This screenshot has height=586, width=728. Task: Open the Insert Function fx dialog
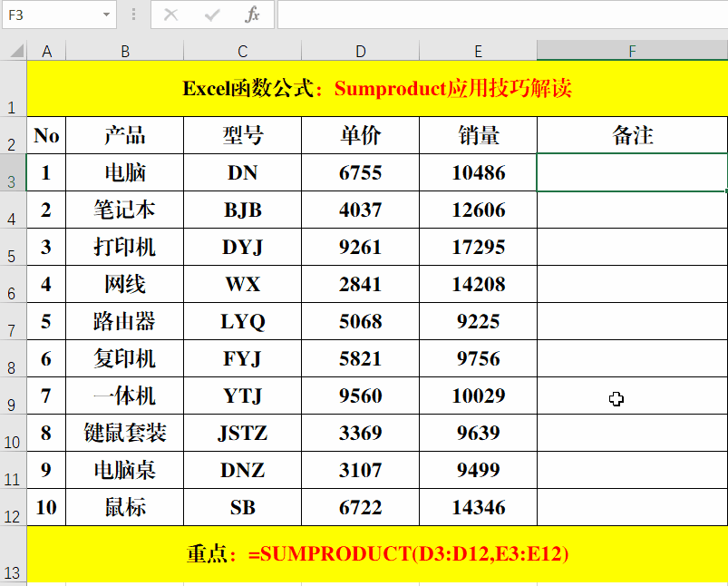tap(252, 15)
